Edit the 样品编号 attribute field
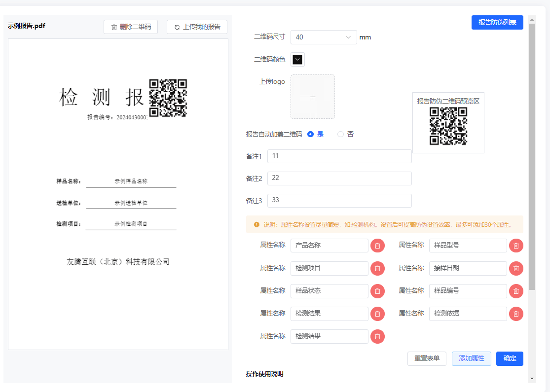Viewport: 550px width, 392px height. click(468, 291)
